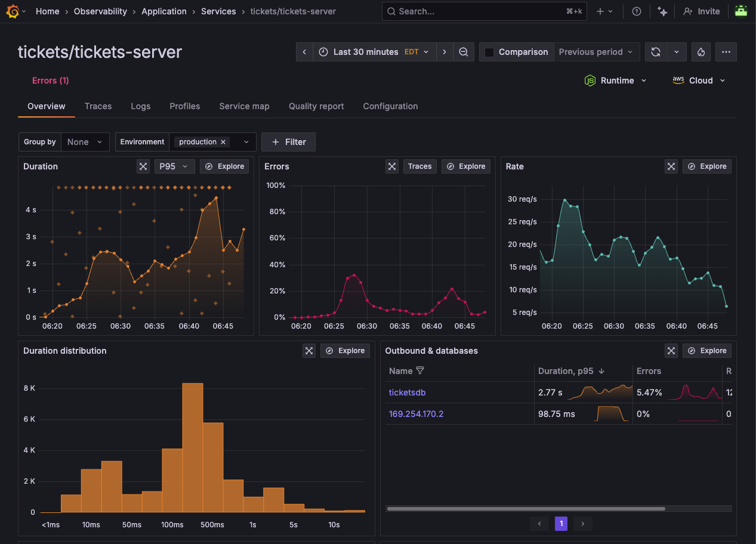Expand the Duration panel to full view
The width and height of the screenshot is (756, 544).
point(143,166)
